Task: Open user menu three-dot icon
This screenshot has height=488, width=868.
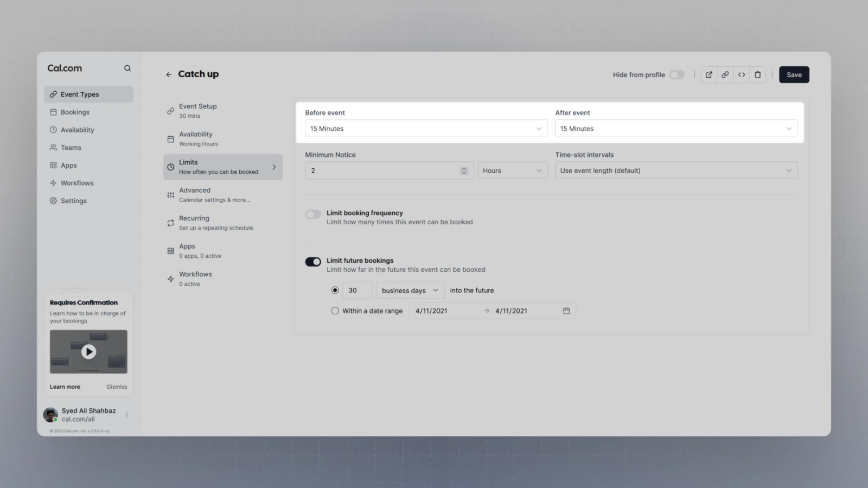Action: point(126,415)
